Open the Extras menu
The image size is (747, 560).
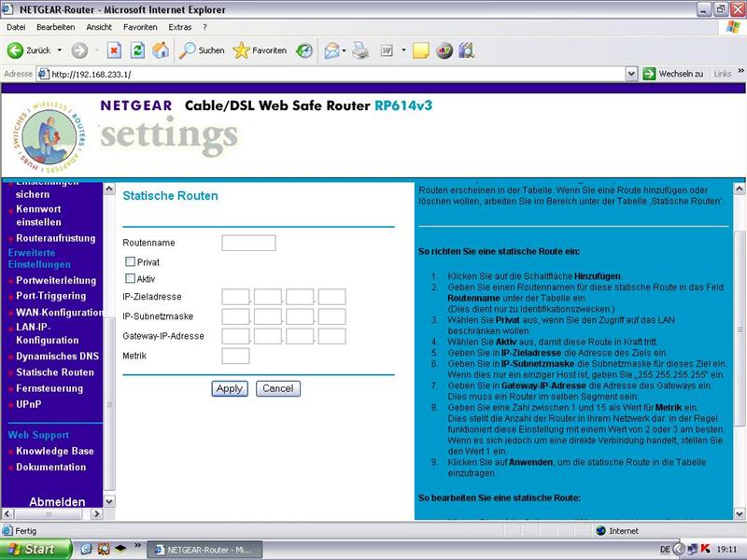click(x=179, y=27)
